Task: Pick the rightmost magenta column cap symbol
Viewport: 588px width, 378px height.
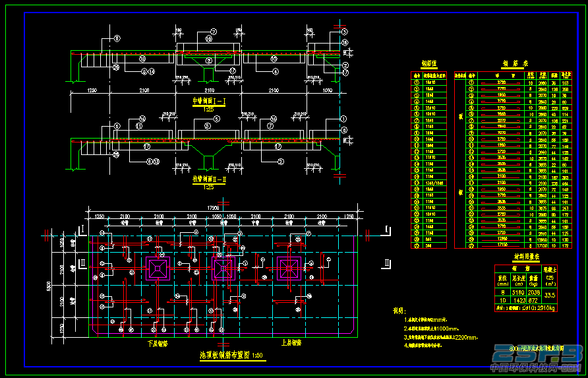Action: click(x=289, y=268)
